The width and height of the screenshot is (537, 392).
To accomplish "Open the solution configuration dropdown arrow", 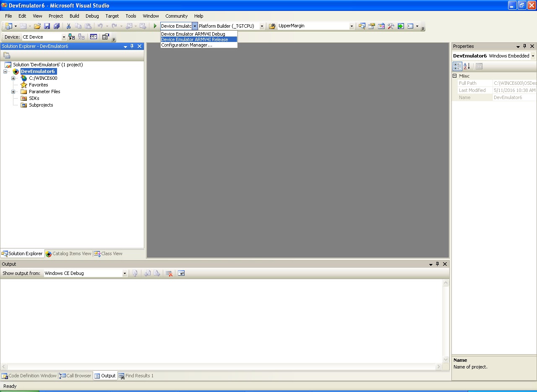I will point(195,26).
